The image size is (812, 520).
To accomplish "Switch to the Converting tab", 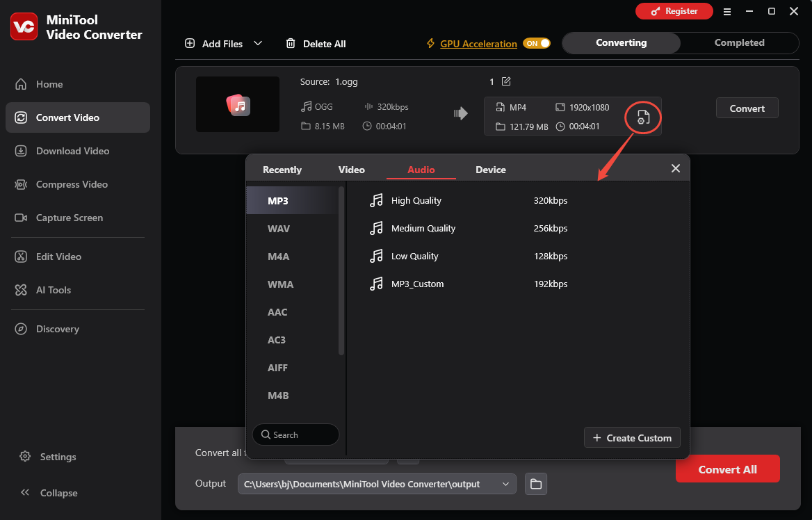I will click(x=621, y=43).
